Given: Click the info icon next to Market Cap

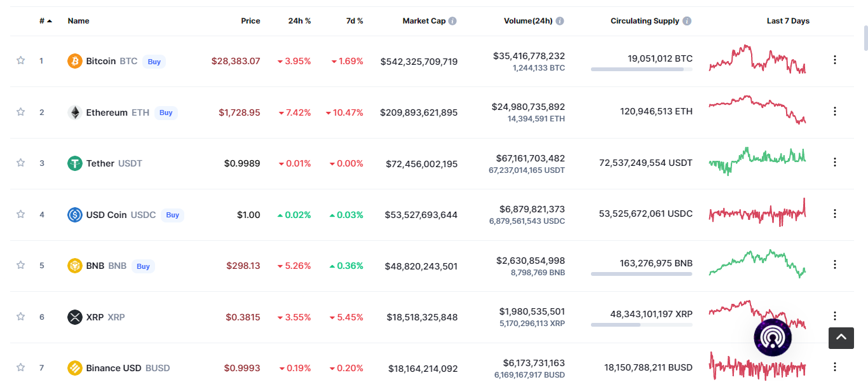Looking at the screenshot, I should pos(452,21).
